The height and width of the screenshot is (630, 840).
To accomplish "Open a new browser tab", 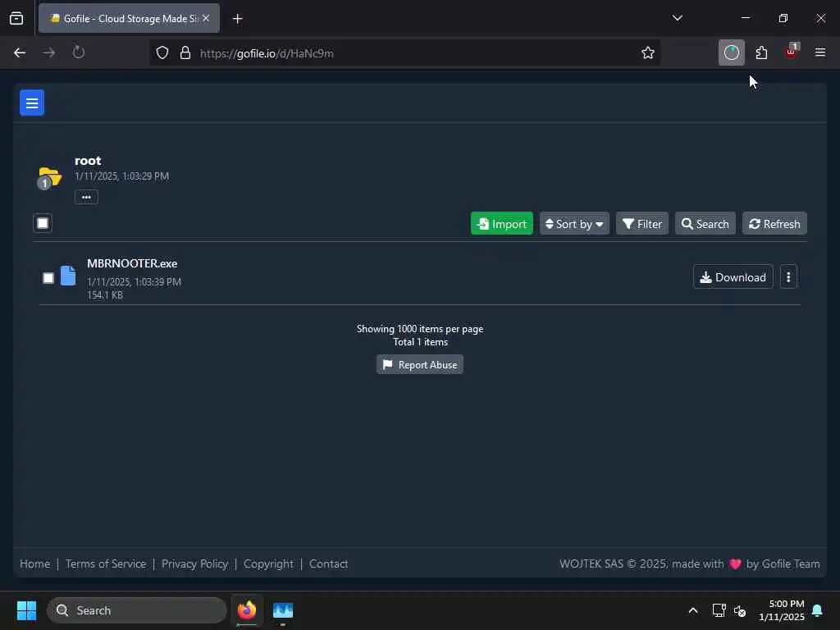I will coord(237,19).
